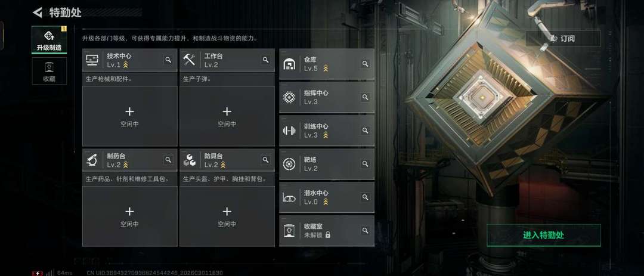Start crafting in 防具台 idle slot
The height and width of the screenshot is (276, 644).
point(227,216)
